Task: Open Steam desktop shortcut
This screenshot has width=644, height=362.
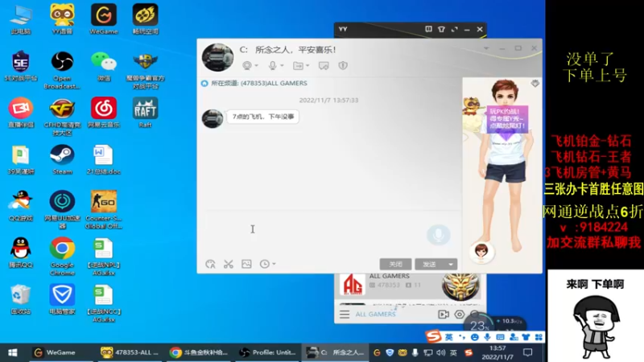Action: [x=62, y=160]
